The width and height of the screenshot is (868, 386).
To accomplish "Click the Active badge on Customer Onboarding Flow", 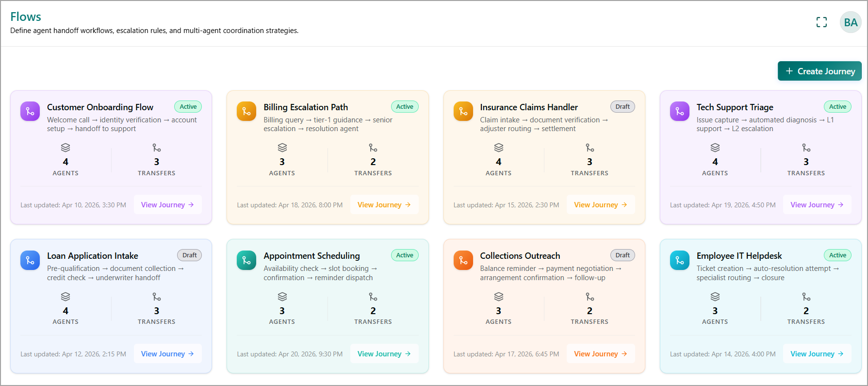I will tap(188, 107).
